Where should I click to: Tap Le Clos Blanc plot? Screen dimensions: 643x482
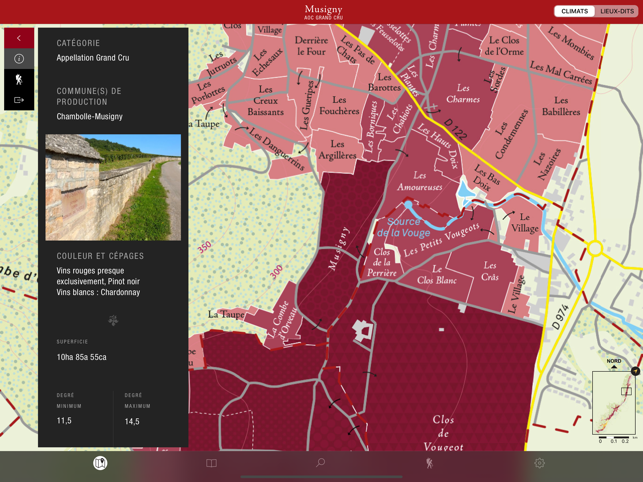(437, 275)
